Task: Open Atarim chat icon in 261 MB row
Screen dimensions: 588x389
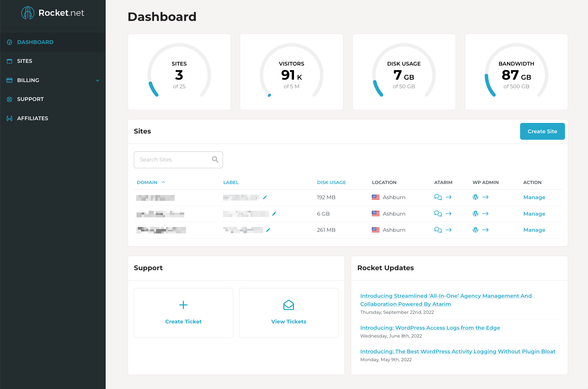Action: coord(438,230)
